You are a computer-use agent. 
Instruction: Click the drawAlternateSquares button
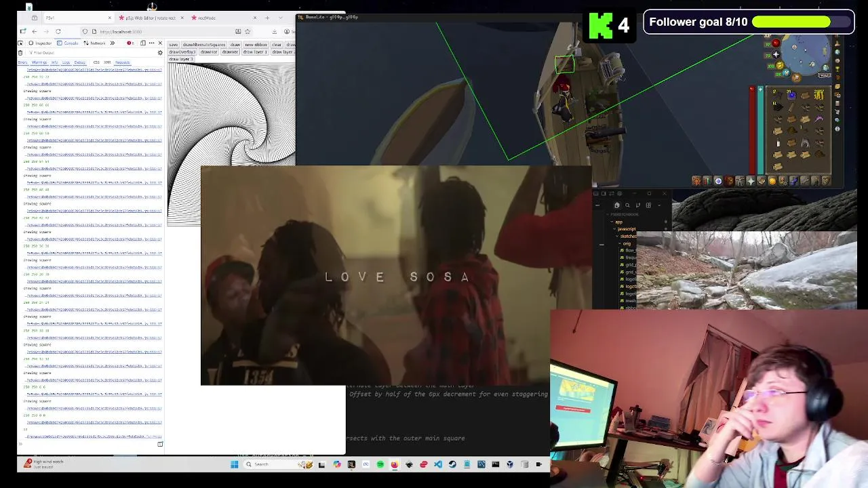coord(204,45)
